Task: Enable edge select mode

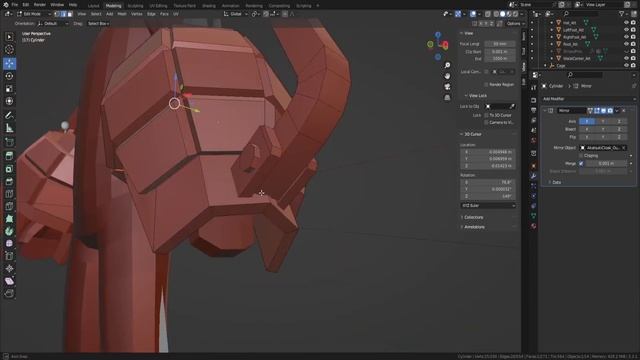Action: pyautogui.click(x=64, y=14)
